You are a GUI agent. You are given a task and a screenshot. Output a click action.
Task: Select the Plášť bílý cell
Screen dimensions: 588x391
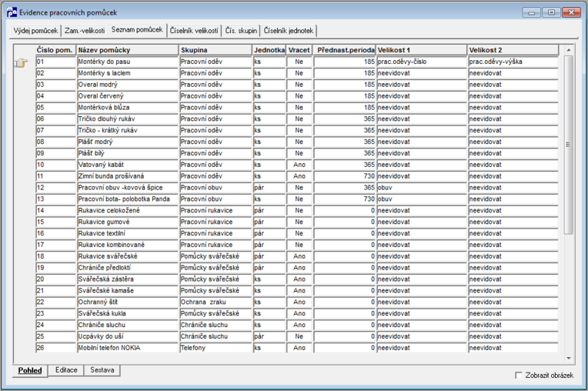(x=127, y=153)
